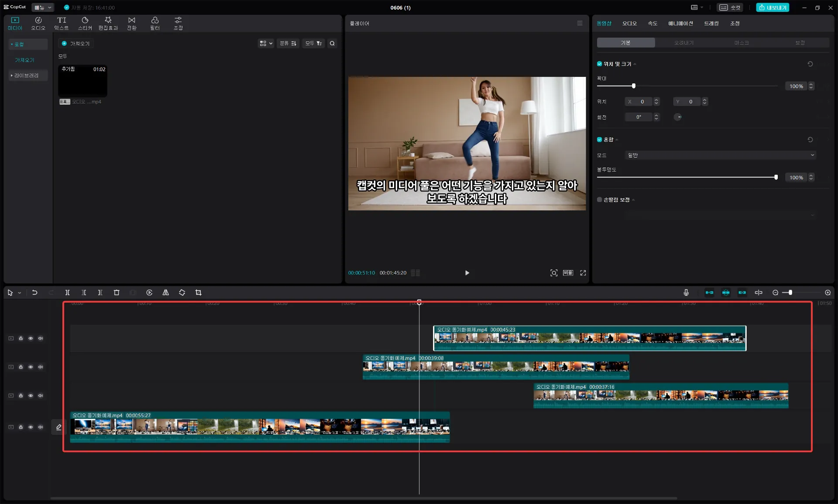Click the undo arrow in timeline toolbar
Image resolution: width=838 pixels, height=504 pixels.
pyautogui.click(x=35, y=292)
